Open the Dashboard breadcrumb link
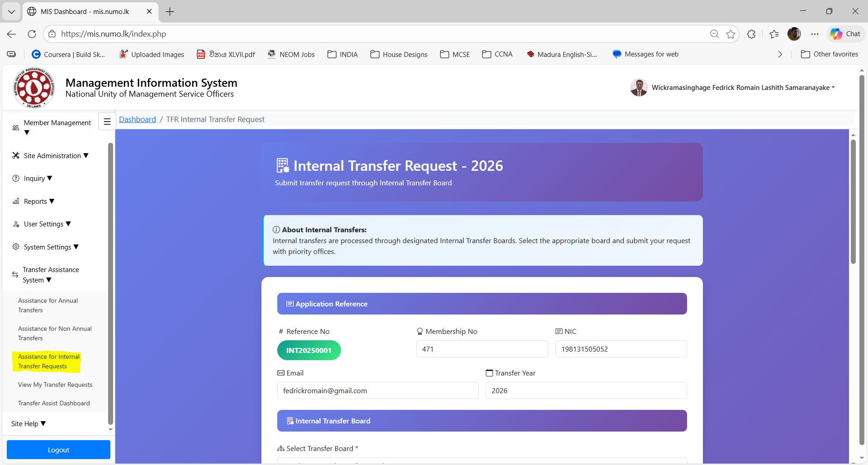This screenshot has height=465, width=868. pos(137,119)
